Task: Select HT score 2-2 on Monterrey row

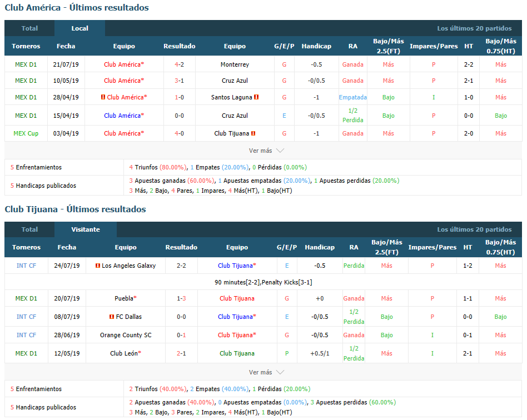Action: pyautogui.click(x=469, y=64)
